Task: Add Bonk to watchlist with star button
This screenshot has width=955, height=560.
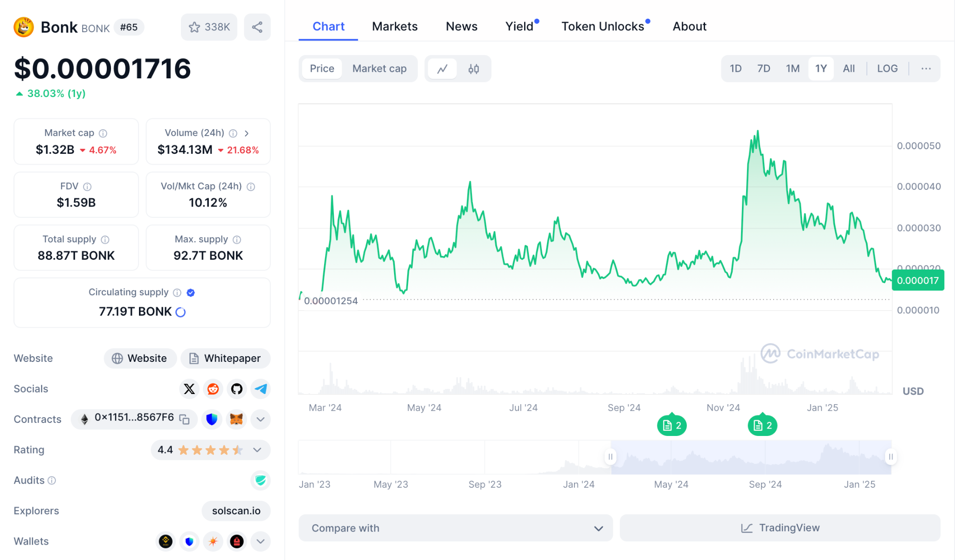Action: [209, 27]
